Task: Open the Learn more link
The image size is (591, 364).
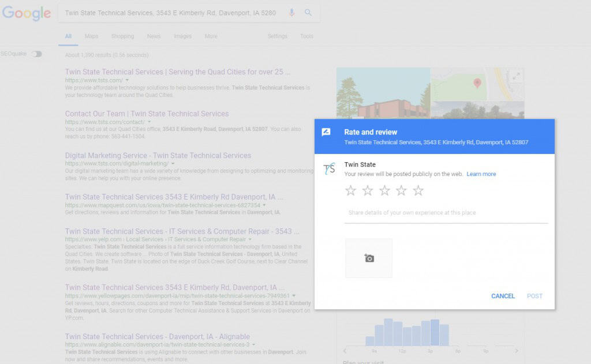Action: coord(481,174)
